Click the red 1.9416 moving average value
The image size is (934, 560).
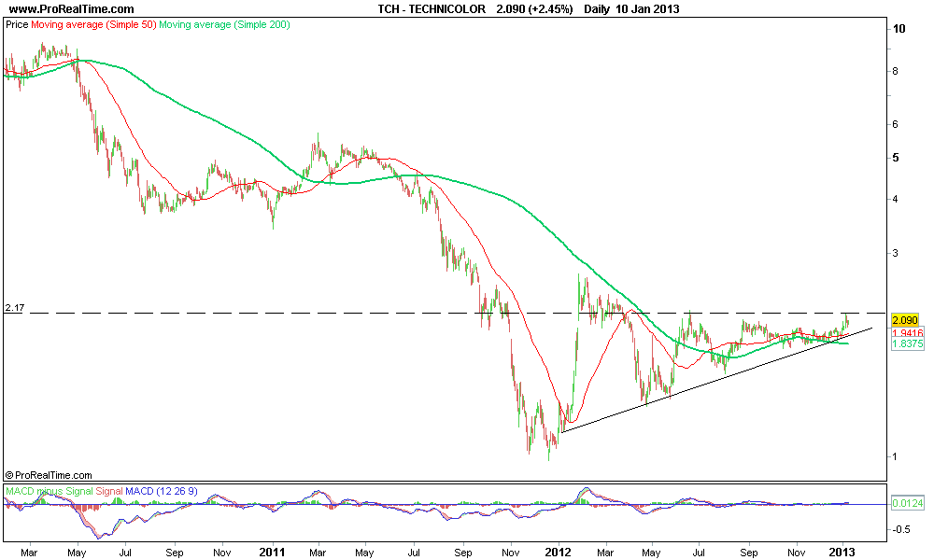[908, 332]
